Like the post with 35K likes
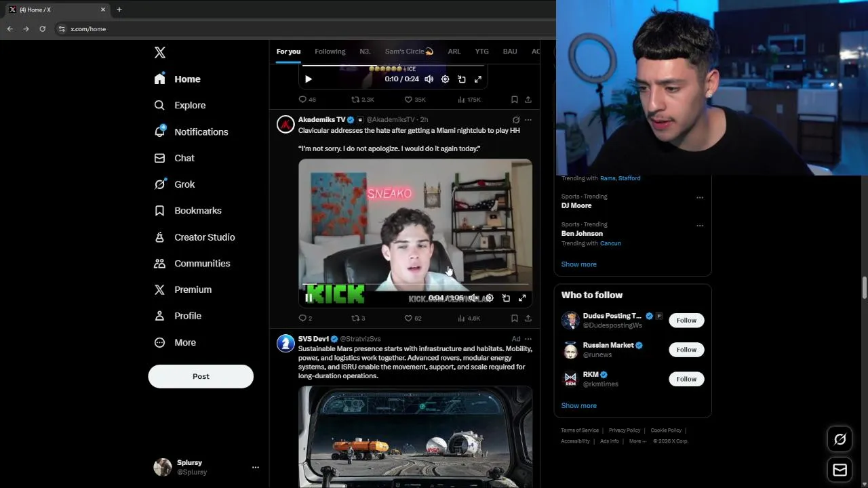The image size is (868, 488). pos(415,100)
